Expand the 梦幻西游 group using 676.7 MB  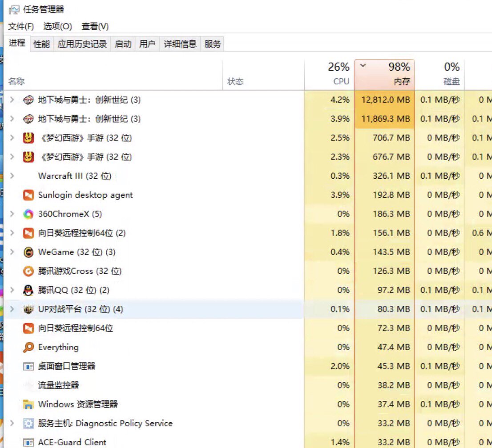point(12,157)
